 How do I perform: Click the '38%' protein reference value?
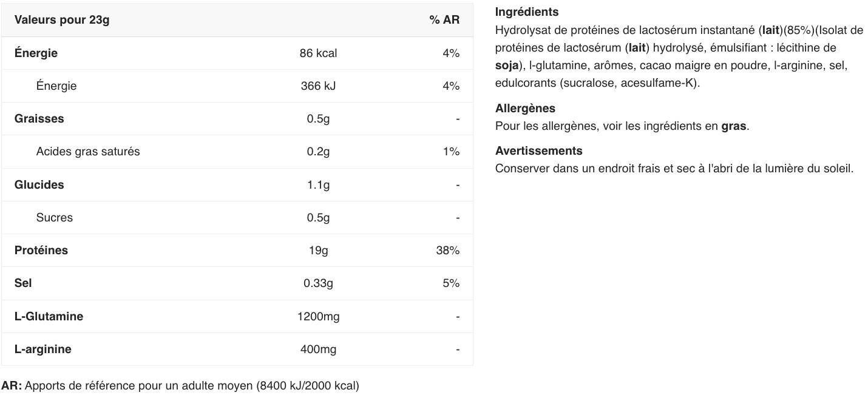click(447, 251)
